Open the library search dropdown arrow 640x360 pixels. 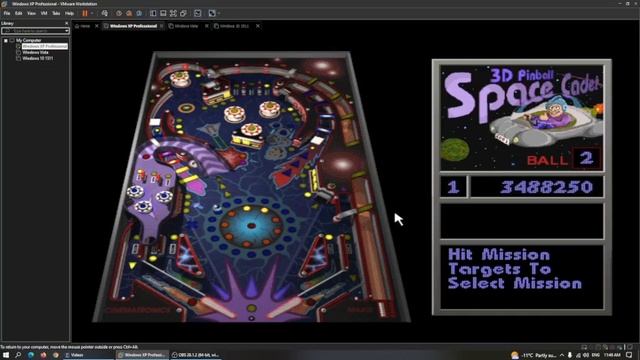pos(67,31)
